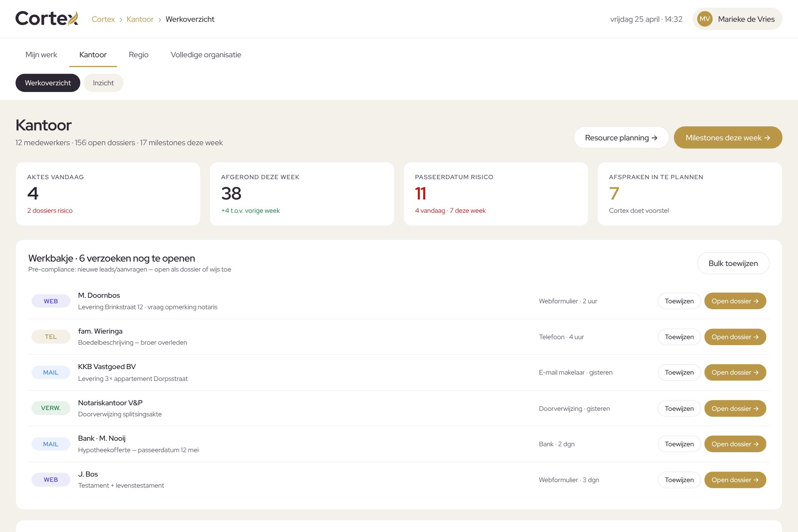Click Bulk toewijzen button
Viewport: 798px width, 532px height.
[x=733, y=263]
